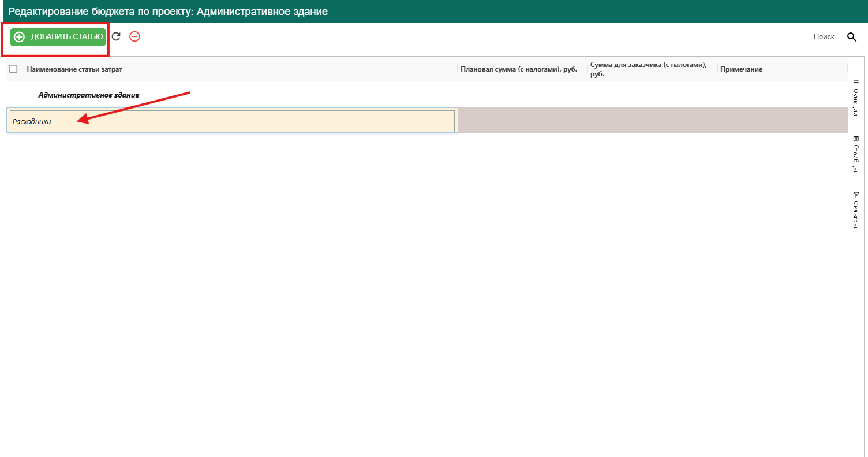This screenshot has height=457, width=868.
Task: Refresh the budget table with the reload icon
Action: 116,36
